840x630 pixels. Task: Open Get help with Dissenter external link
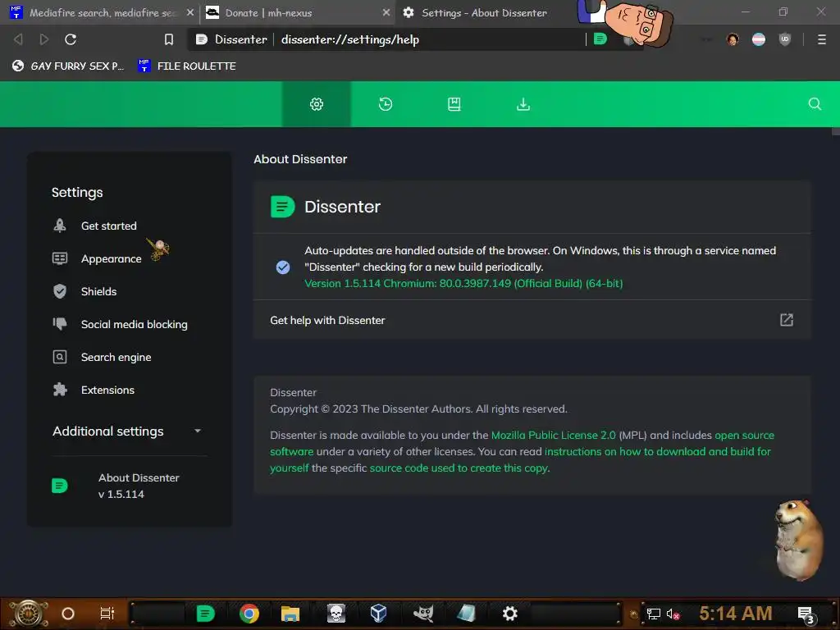pos(786,320)
